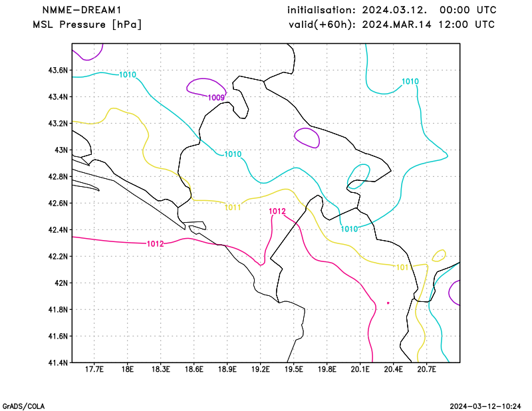Click the 41.6N latitude label
Image resolution: width=532 pixels, height=411 pixels.
click(58, 336)
